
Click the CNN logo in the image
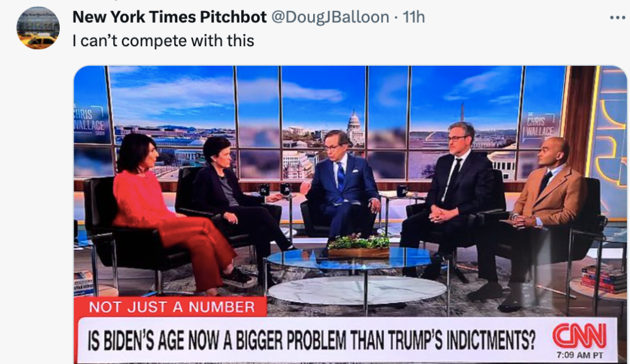(x=580, y=336)
